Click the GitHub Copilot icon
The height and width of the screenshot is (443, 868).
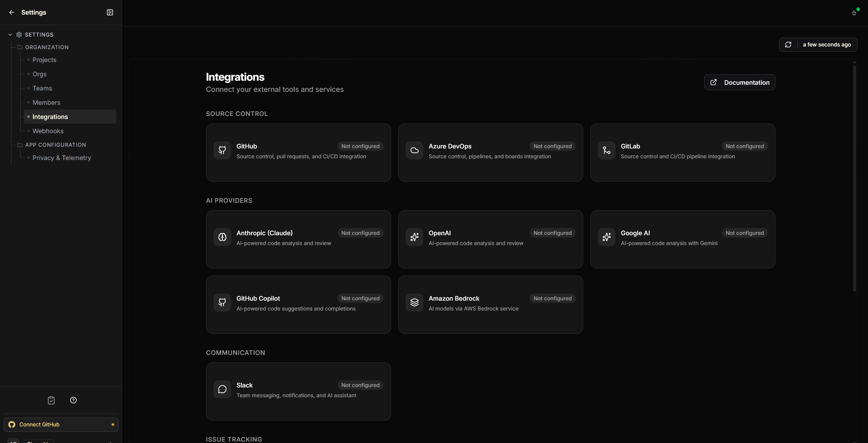pyautogui.click(x=222, y=302)
